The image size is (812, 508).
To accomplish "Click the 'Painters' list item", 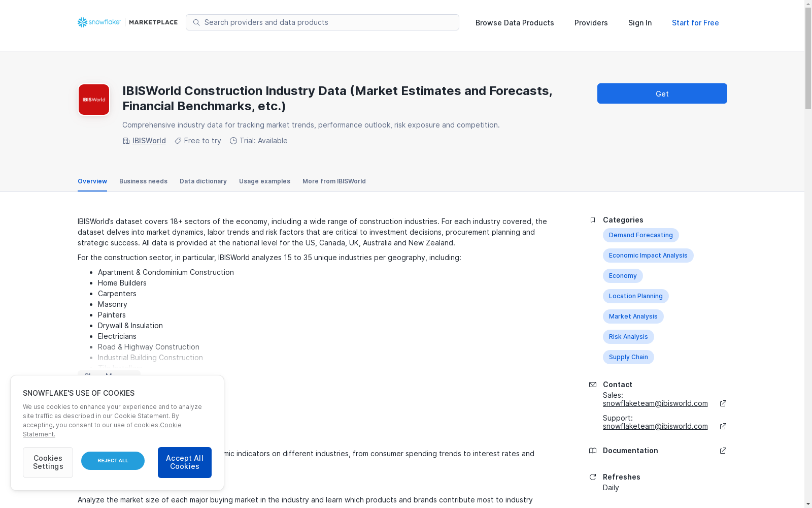I will (x=112, y=315).
